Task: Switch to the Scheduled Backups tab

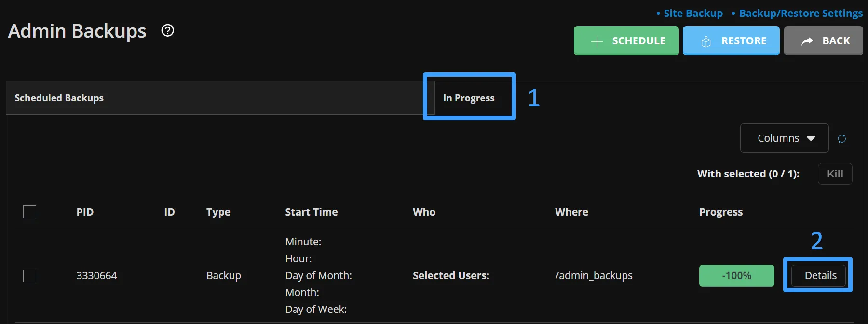Action: 59,98
